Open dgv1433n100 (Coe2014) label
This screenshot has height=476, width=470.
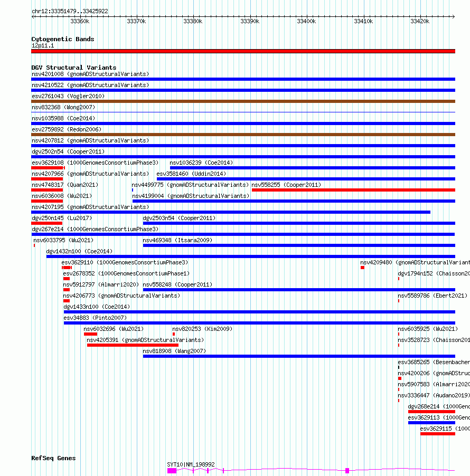pos(97,307)
